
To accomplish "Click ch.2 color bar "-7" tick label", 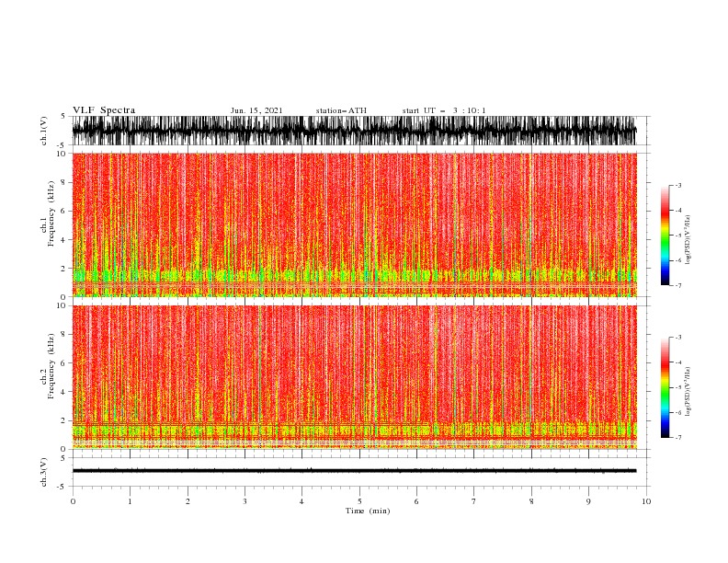I will pyautogui.click(x=677, y=438).
